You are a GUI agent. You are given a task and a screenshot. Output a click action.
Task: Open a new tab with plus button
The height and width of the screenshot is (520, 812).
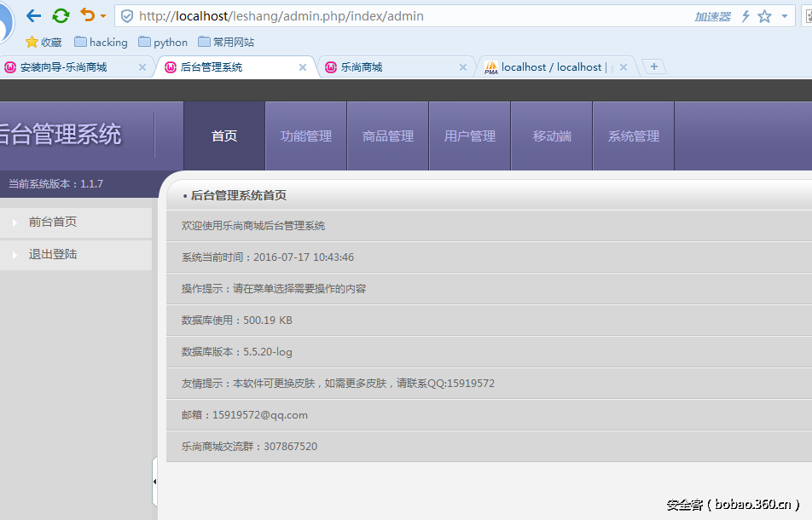(653, 66)
